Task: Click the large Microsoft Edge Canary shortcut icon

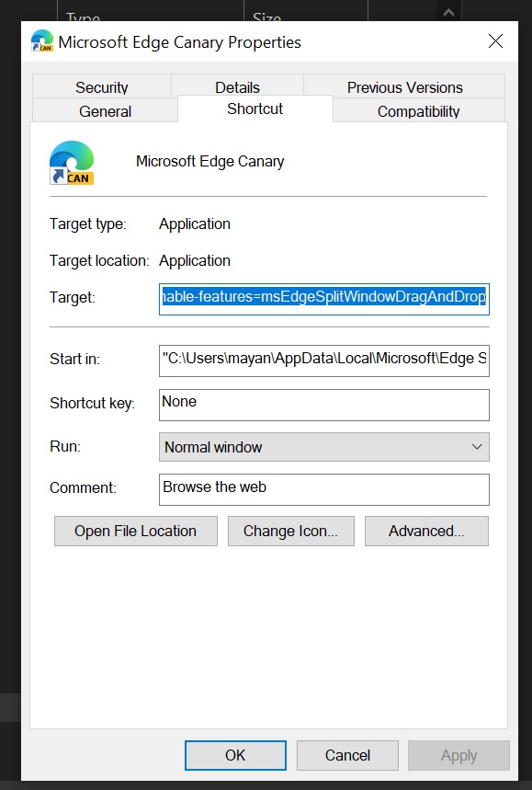Action: tap(72, 163)
